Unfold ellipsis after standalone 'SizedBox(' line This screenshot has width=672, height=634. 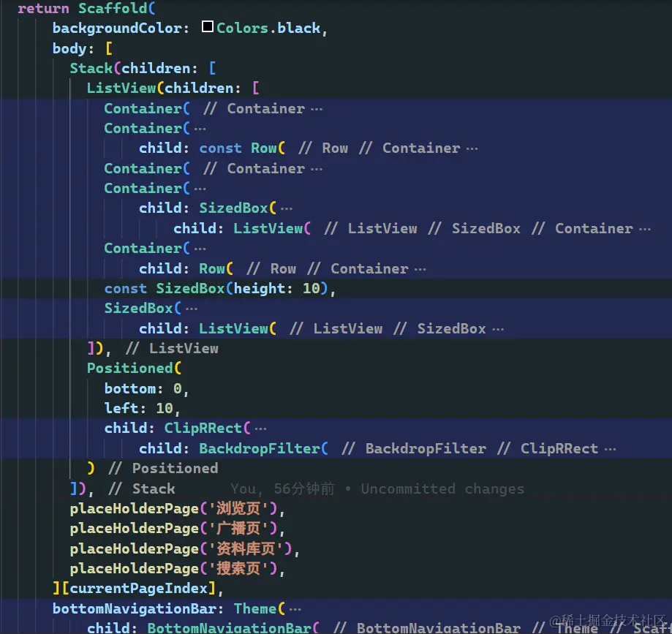click(x=191, y=309)
